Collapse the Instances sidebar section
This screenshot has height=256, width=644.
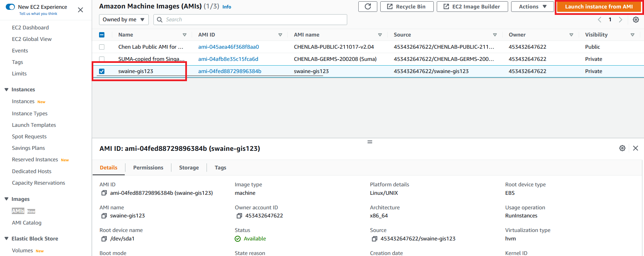point(6,90)
